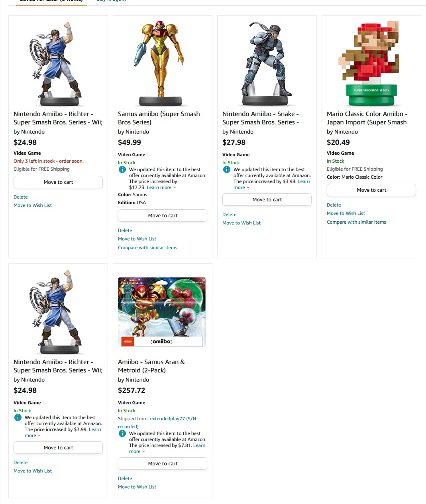Viewport: 426px width, 504px height.
Task: Compare Mario Classic Color with similar items
Action: tap(356, 222)
